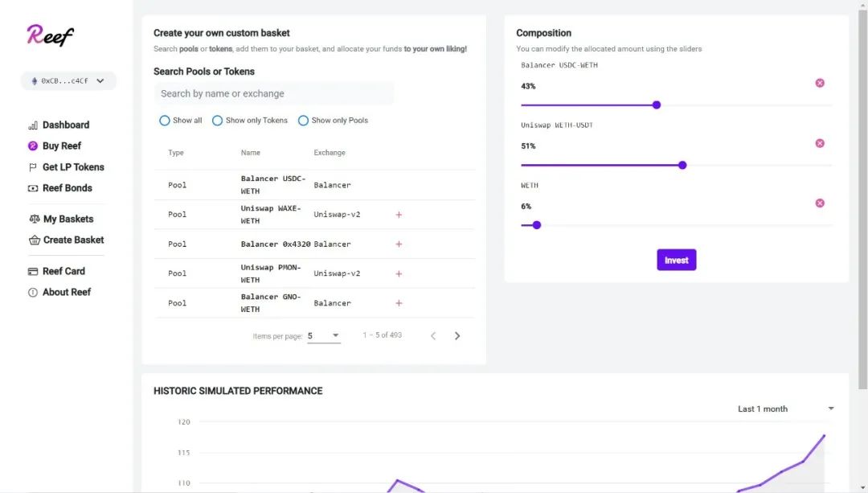Select Show only Tokens filter
The height and width of the screenshot is (493, 868).
pos(217,121)
